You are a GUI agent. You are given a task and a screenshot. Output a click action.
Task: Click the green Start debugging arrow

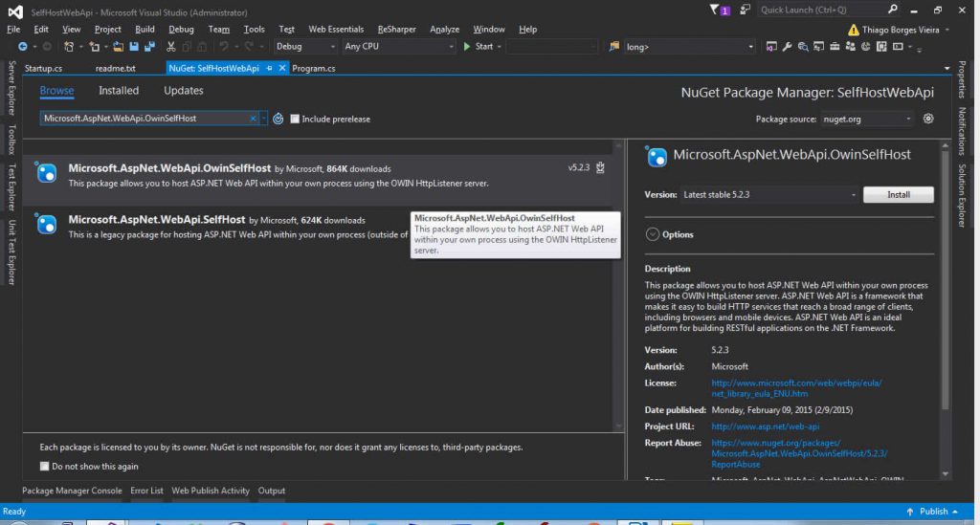[467, 46]
